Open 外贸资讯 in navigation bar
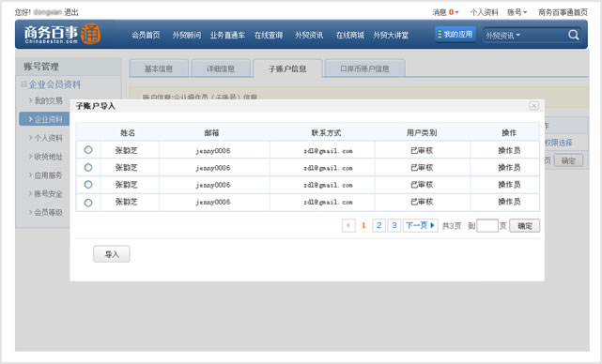 click(309, 35)
